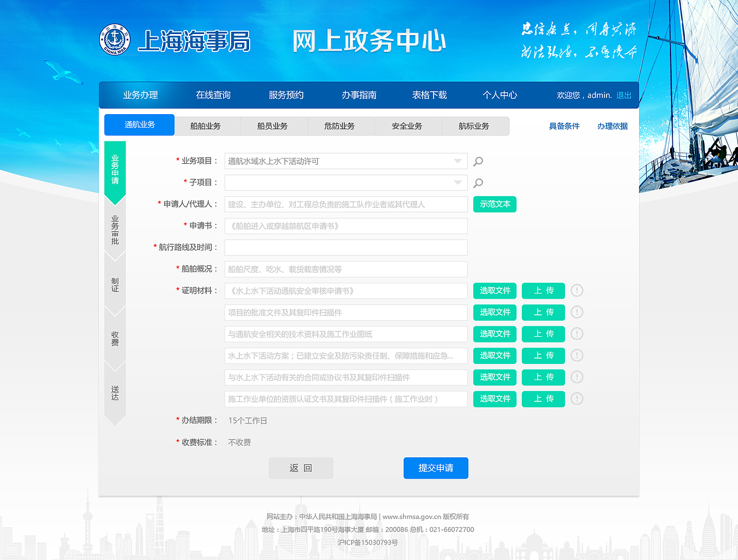Expand the 子项目 dropdown
This screenshot has width=738, height=560.
pyautogui.click(x=457, y=183)
